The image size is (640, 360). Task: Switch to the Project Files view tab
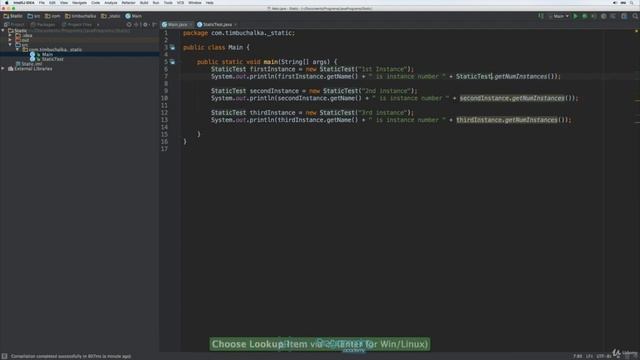(x=77, y=24)
